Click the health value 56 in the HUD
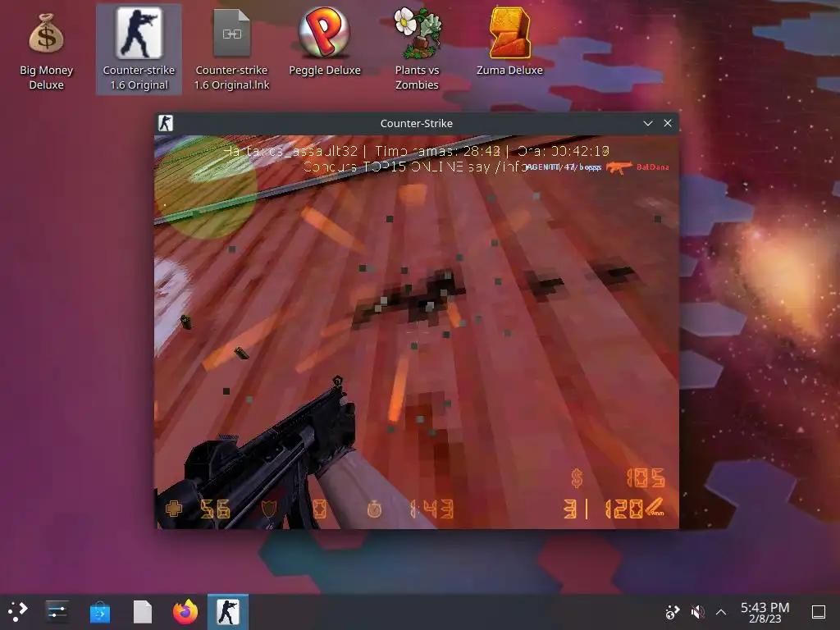The image size is (840, 630). click(x=215, y=509)
